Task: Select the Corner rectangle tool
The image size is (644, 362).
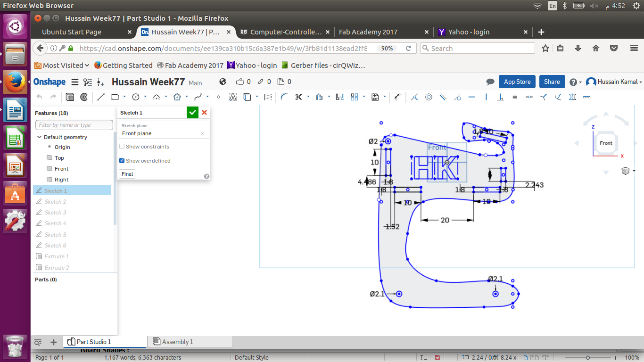Action: point(115,97)
